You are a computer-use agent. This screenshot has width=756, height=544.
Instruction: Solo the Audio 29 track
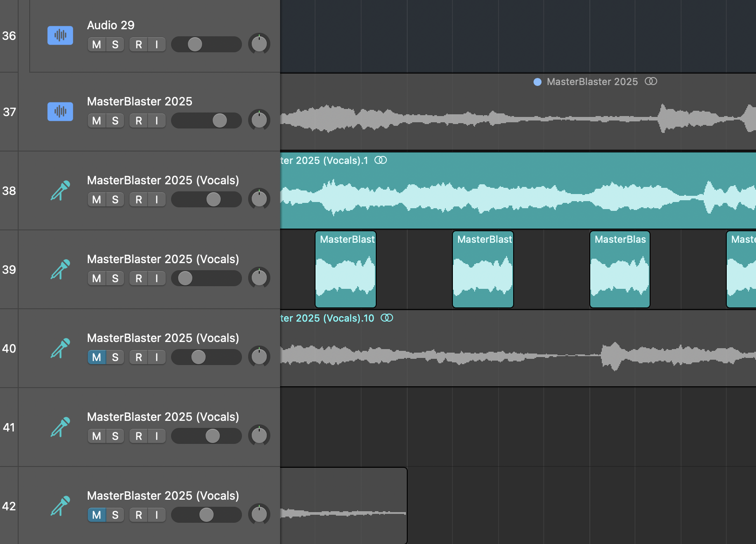click(x=115, y=45)
